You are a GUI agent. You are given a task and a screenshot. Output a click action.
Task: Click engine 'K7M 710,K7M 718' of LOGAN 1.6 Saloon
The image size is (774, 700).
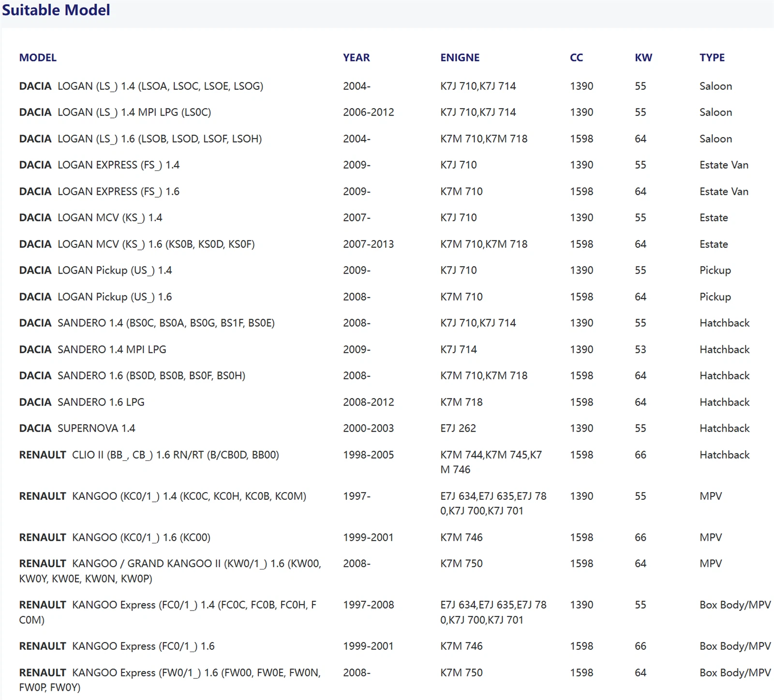[484, 139]
